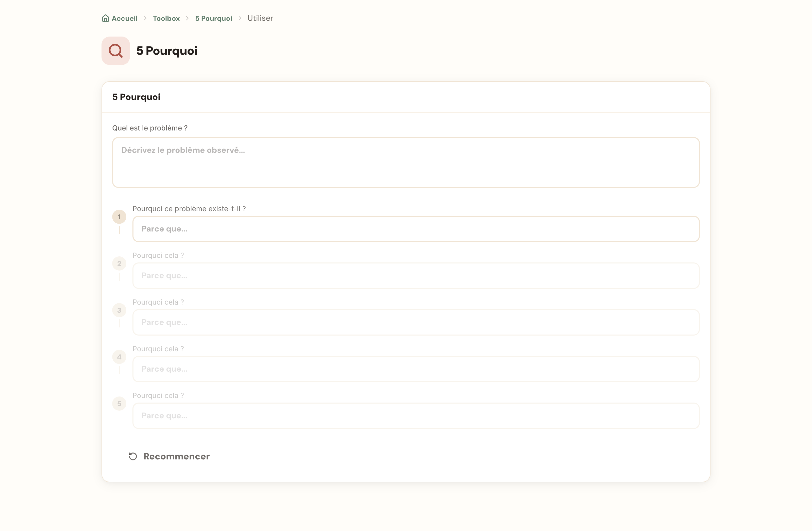Open the 5 Pourquoi breadcrumb link
The width and height of the screenshot is (812, 531).
coord(214,19)
